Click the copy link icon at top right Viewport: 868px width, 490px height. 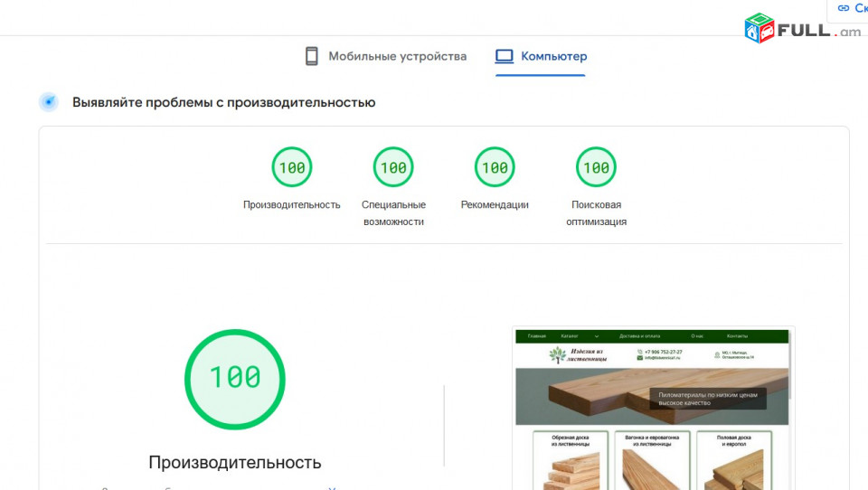point(843,8)
